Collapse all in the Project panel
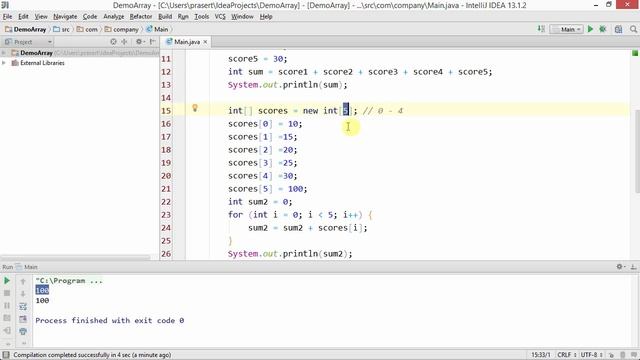Viewport: 640px width, 360px height. [x=124, y=42]
